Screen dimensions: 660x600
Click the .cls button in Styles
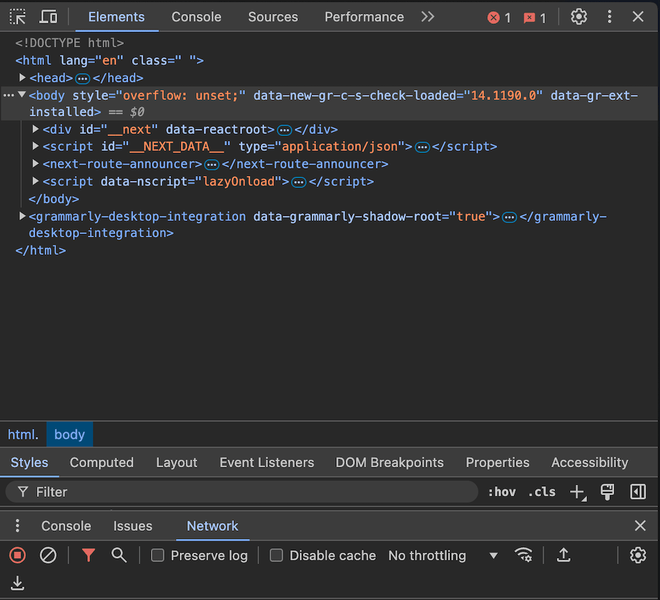(542, 492)
